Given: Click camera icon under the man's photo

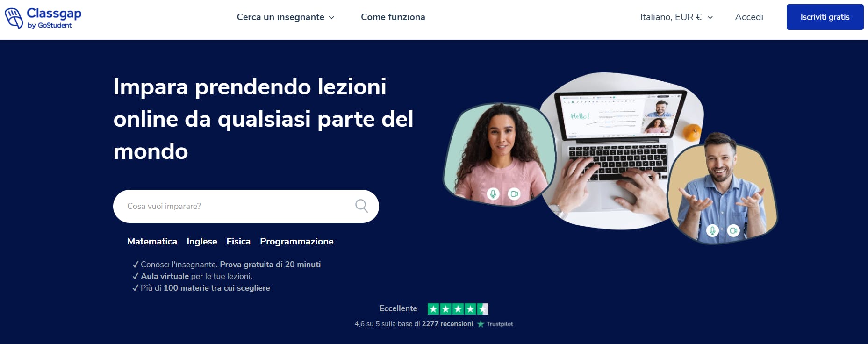Looking at the screenshot, I should (733, 230).
